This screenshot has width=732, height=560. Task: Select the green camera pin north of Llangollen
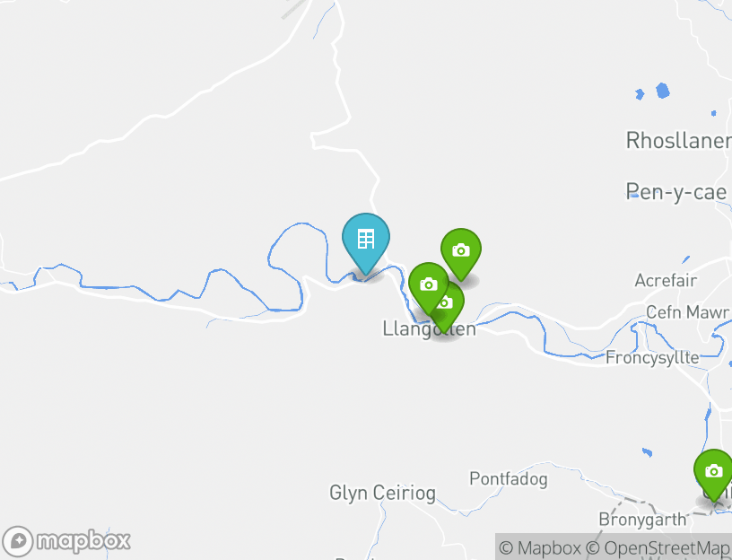pyautogui.click(x=461, y=254)
